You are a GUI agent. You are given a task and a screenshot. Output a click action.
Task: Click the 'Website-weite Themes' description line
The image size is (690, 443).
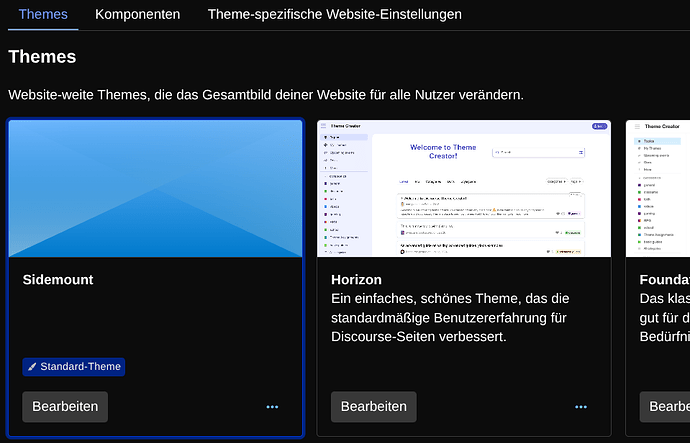tap(266, 95)
